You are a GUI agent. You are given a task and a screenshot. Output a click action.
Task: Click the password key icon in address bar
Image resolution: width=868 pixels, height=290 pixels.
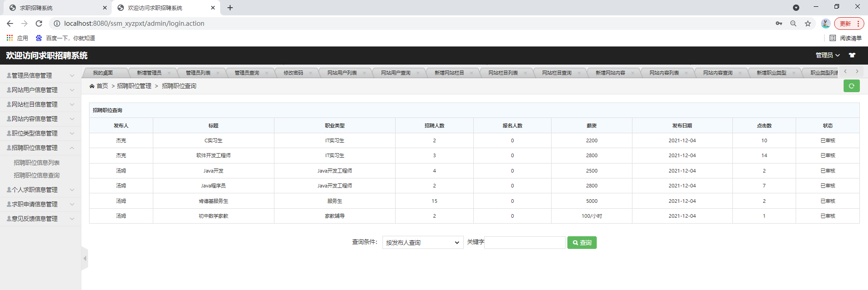click(x=779, y=23)
